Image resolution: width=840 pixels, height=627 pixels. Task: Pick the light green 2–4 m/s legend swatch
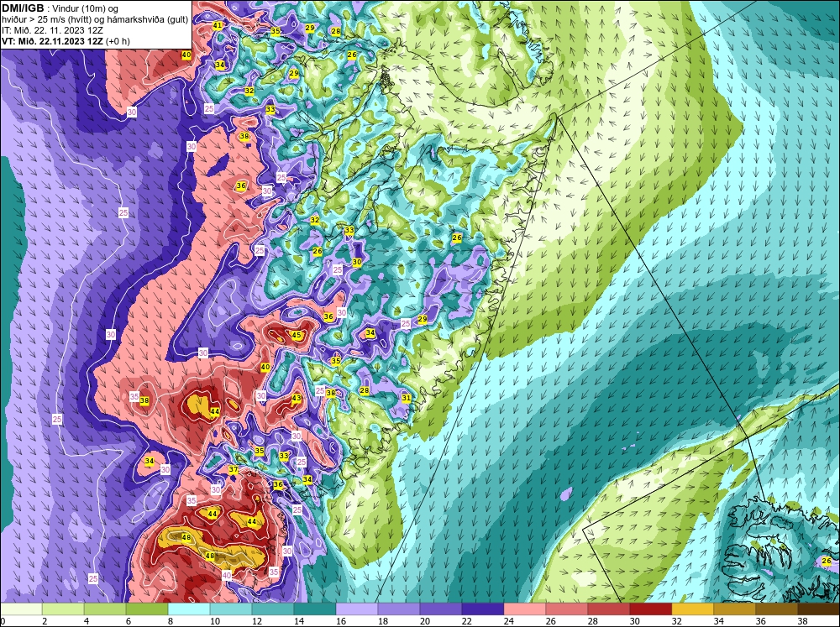tap(63, 609)
